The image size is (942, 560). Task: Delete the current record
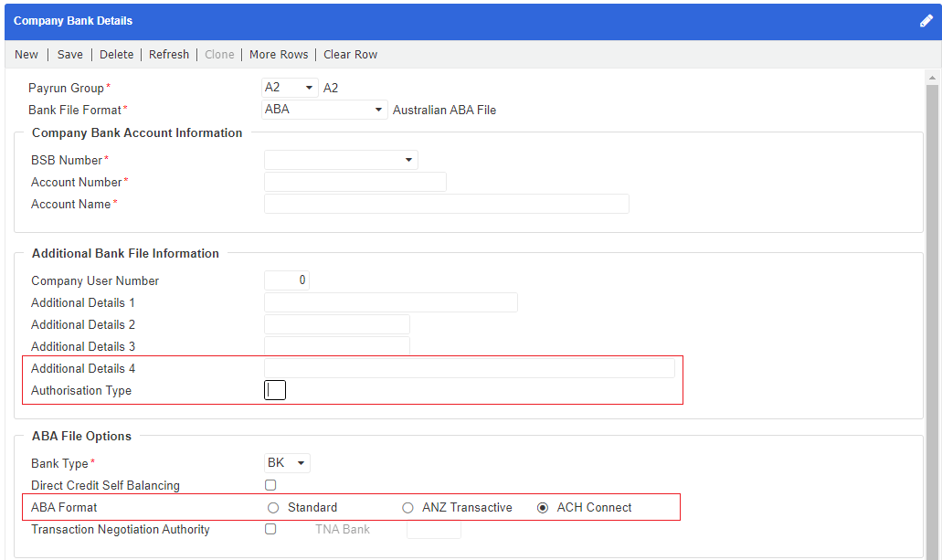116,54
